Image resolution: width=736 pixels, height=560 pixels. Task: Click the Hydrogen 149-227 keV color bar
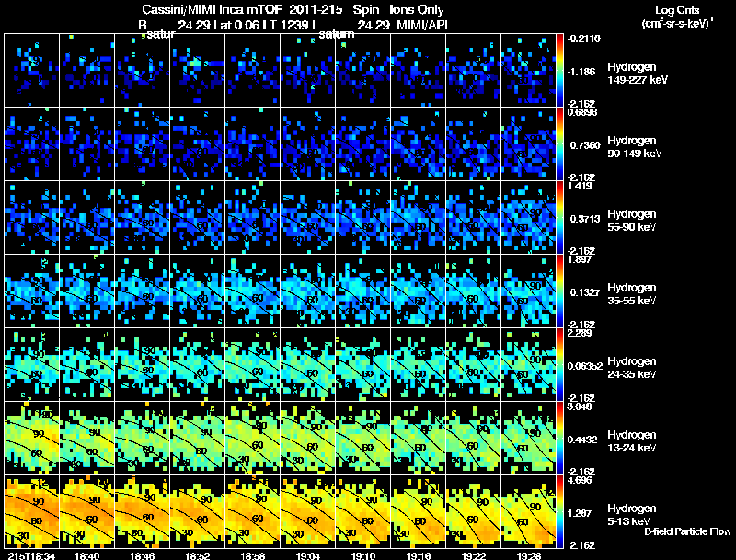561,71
